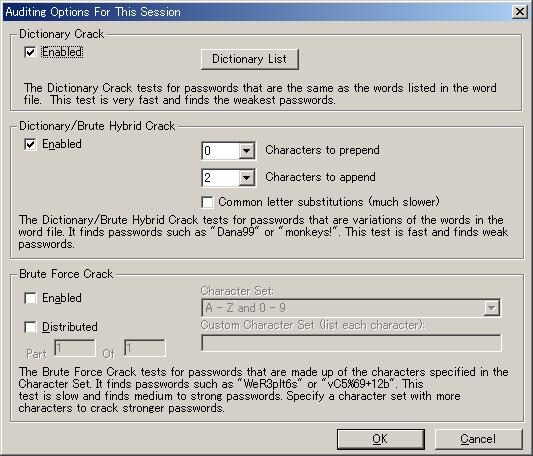The height and width of the screenshot is (456, 533).
Task: Enable the Brute Force Crack checkbox
Action: pos(30,298)
